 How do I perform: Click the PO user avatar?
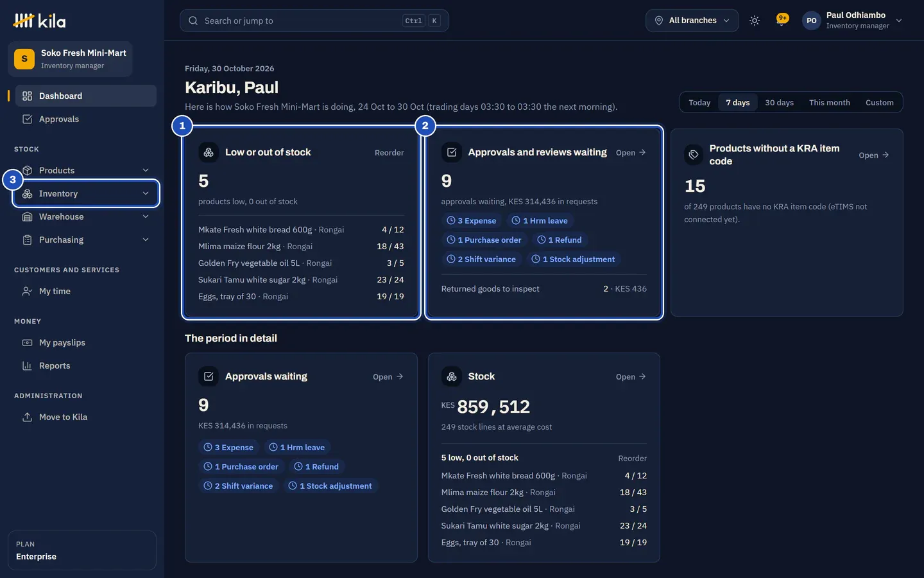coord(812,21)
